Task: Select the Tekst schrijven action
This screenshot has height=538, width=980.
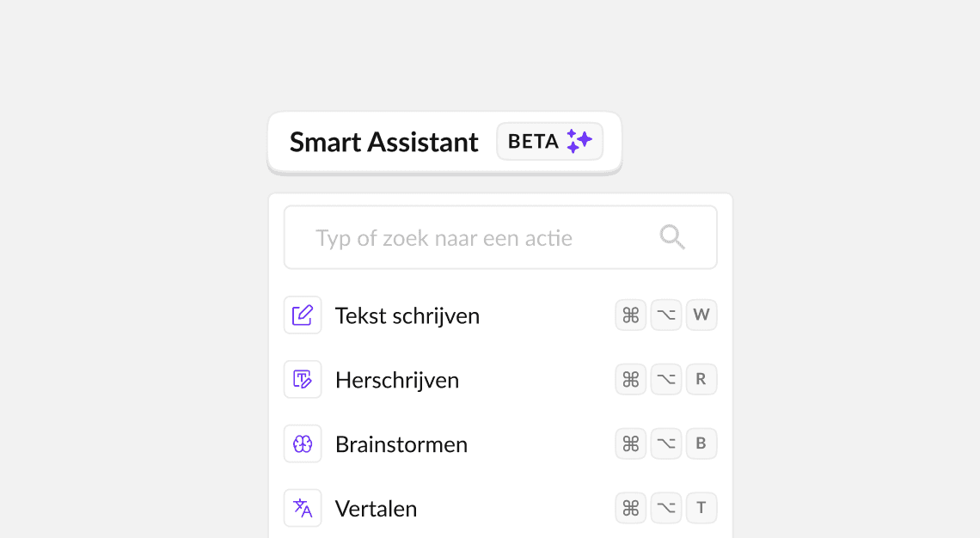Action: 500,315
